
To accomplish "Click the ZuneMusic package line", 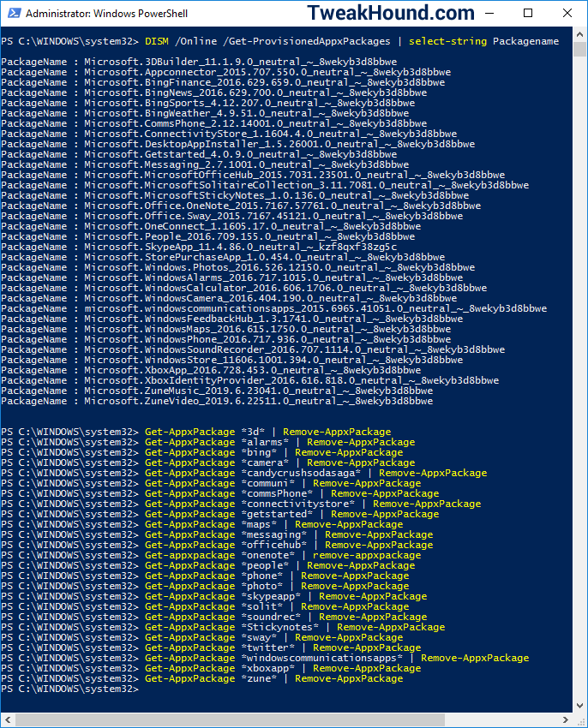I will 217,391.
